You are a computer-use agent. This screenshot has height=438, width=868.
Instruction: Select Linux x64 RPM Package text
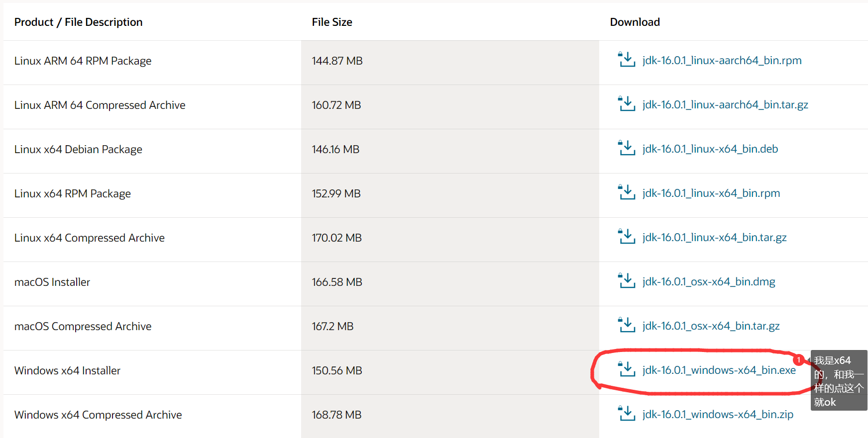73,194
